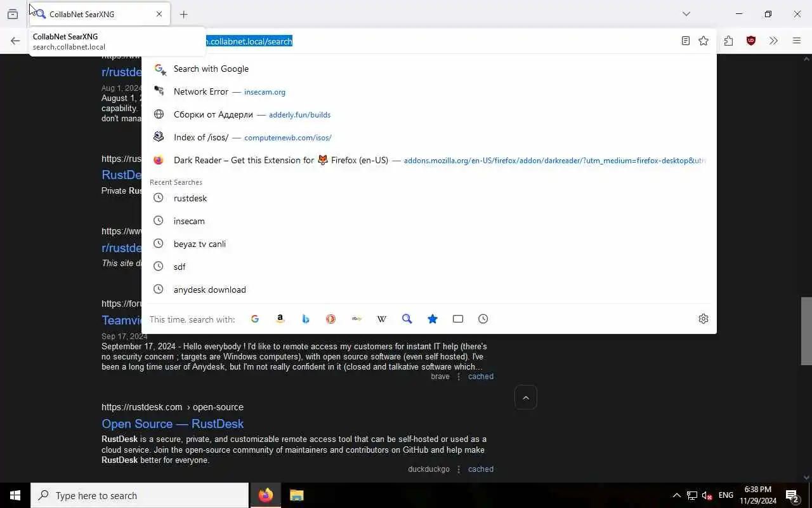This screenshot has width=812, height=508.
Task: Open a new tab with plus button
Action: pyautogui.click(x=184, y=14)
